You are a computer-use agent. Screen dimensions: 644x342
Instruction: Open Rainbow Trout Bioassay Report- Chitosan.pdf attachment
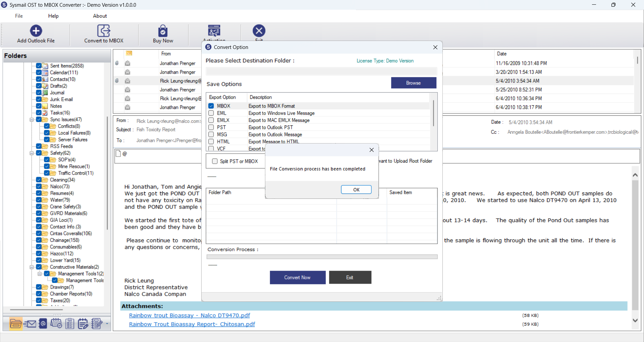192,324
